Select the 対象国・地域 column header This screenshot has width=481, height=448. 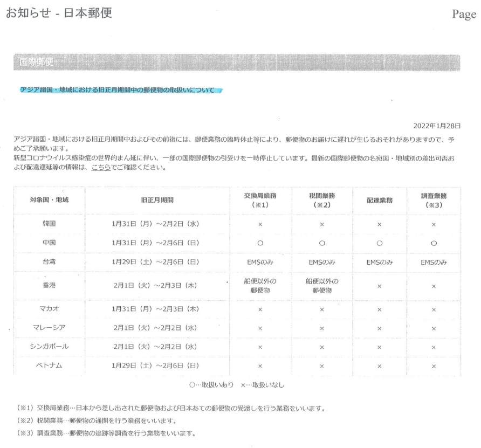[x=49, y=200]
